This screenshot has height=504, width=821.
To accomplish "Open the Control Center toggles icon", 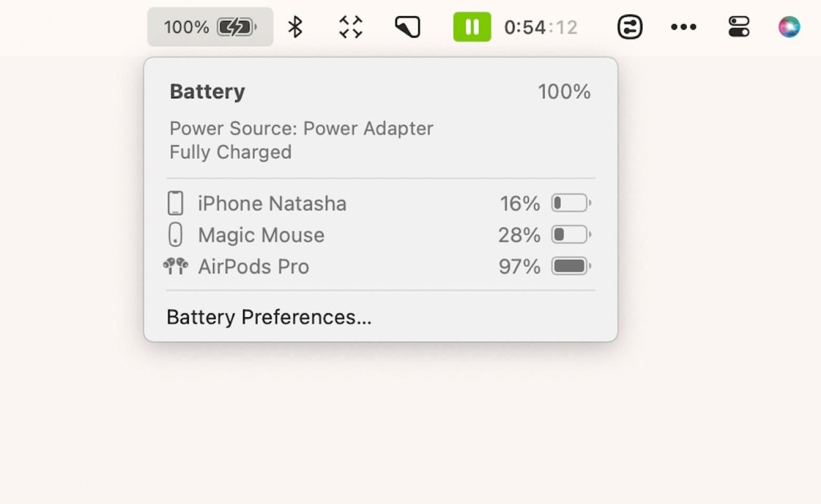I will (x=739, y=27).
